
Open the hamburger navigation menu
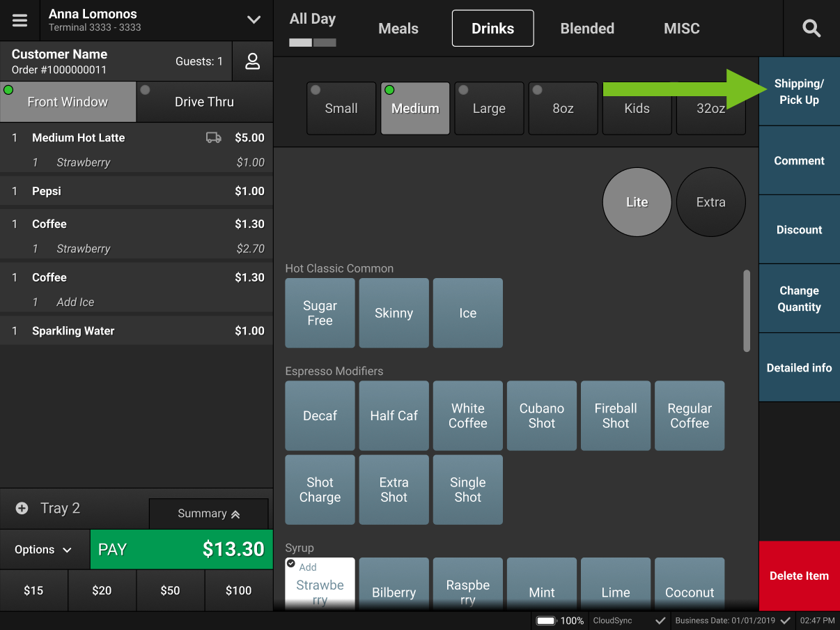click(x=20, y=20)
